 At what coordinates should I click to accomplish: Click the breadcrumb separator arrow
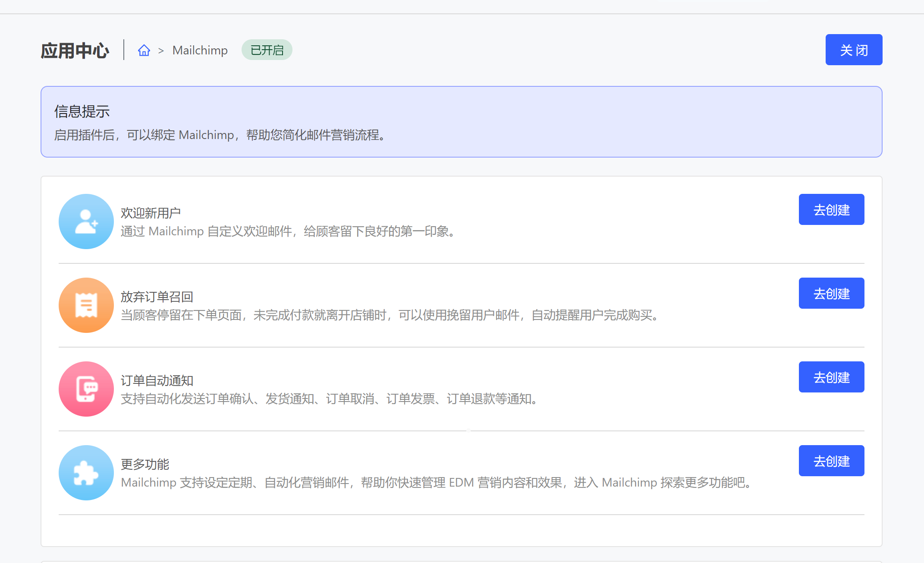point(161,51)
